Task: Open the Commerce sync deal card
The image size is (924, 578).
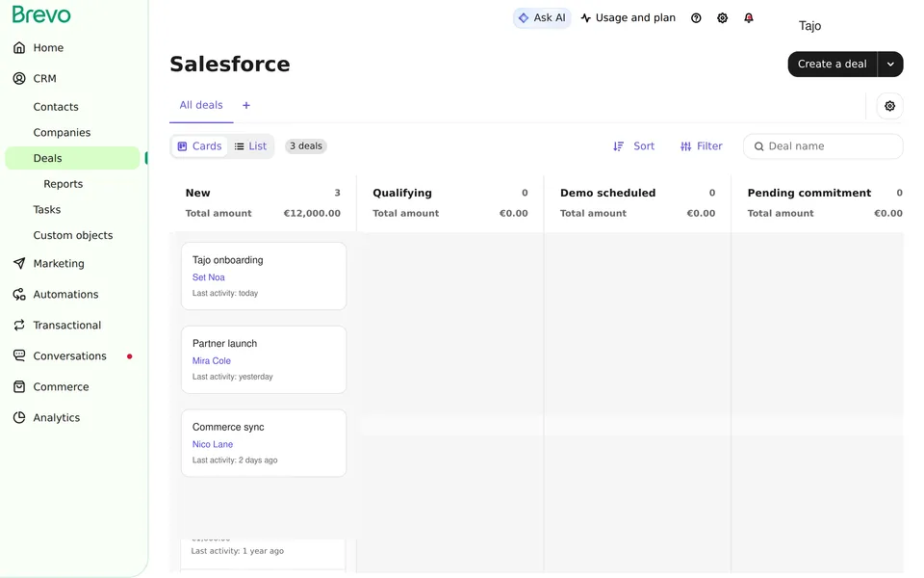Action: coord(264,443)
